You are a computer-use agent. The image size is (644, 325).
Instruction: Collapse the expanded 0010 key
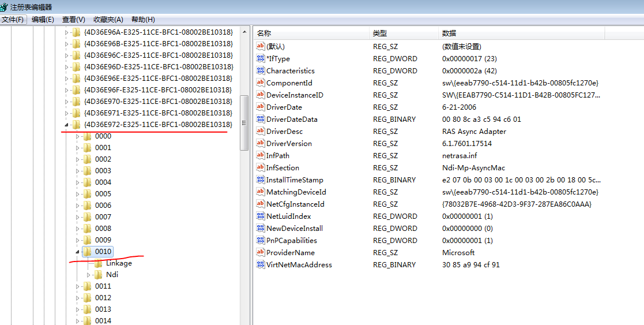click(78, 252)
